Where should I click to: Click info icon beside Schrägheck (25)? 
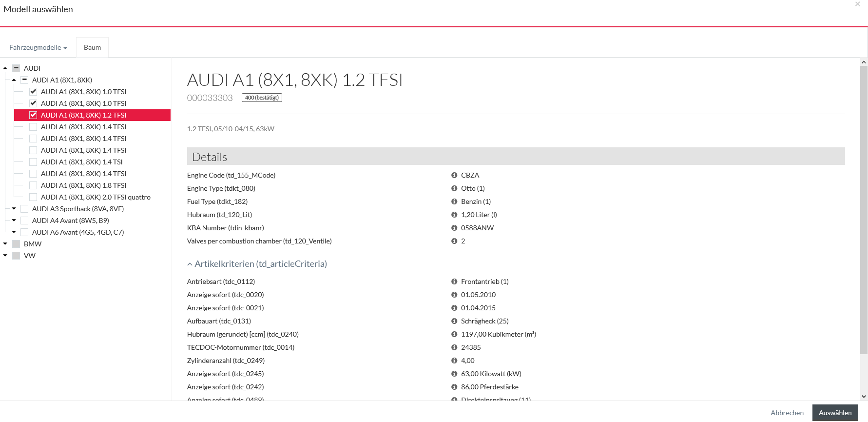point(454,321)
